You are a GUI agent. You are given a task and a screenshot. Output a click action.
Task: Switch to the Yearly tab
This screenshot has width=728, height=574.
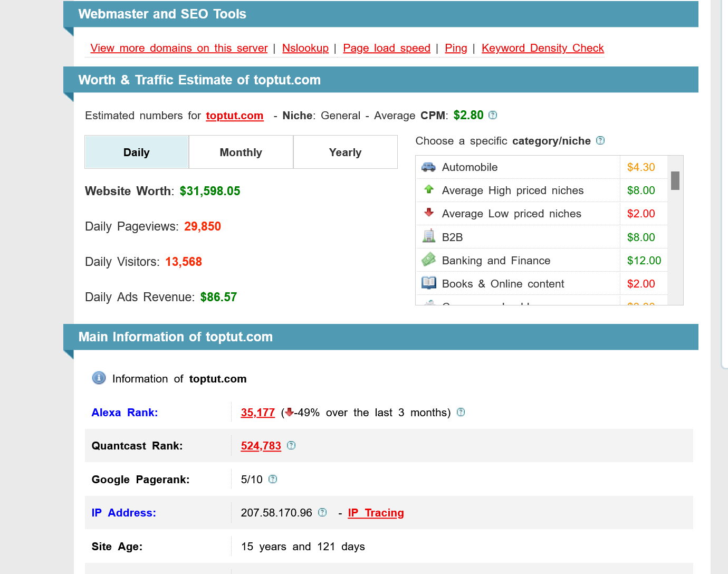tap(345, 152)
